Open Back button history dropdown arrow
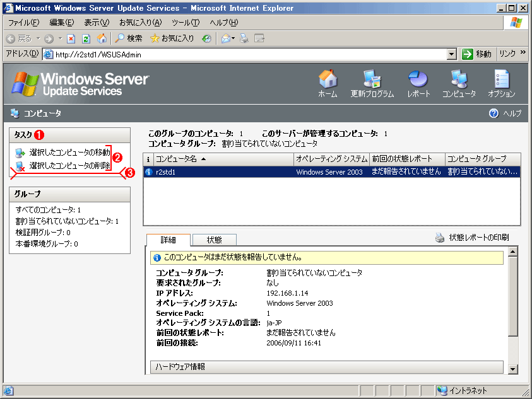Screen dimensions: 532x399 pos(38,38)
